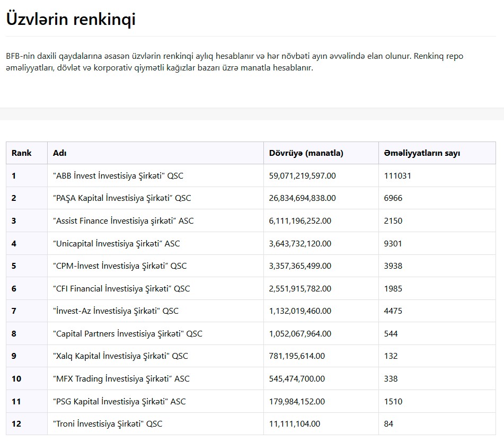Image resolution: width=504 pixels, height=442 pixels.
Task: Click the "Assist Finance İnvestisiya şirkəti" name cell
Action: (x=123, y=221)
